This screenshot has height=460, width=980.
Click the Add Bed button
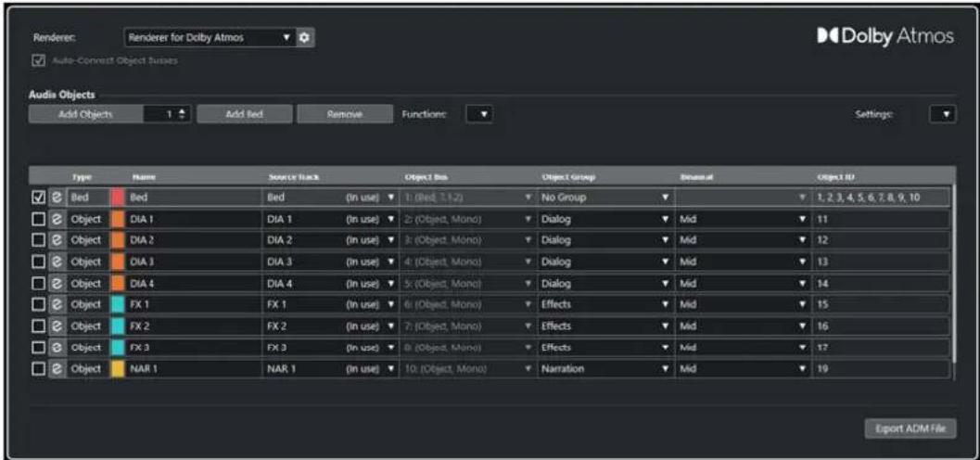click(245, 114)
